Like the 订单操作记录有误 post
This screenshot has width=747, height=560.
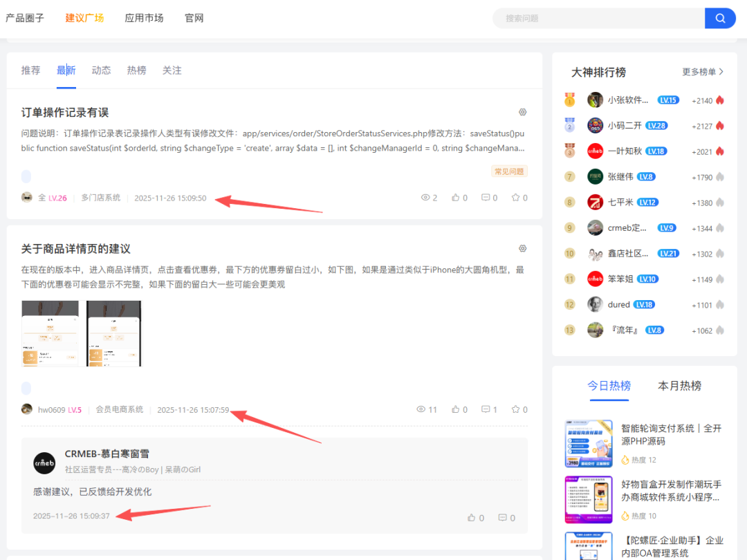click(459, 198)
